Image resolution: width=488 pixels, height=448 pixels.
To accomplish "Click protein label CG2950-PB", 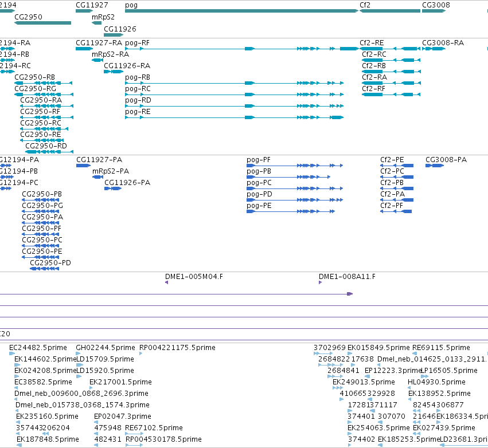I will coord(42,194).
